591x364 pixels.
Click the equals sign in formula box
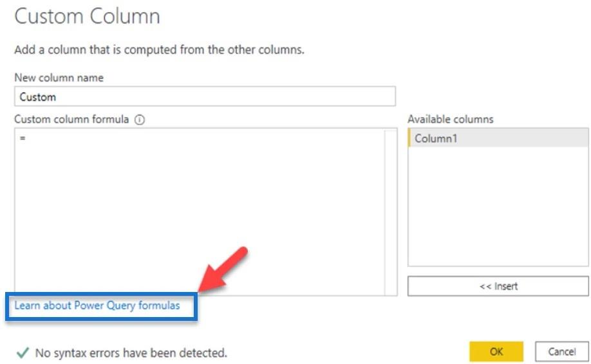23,138
